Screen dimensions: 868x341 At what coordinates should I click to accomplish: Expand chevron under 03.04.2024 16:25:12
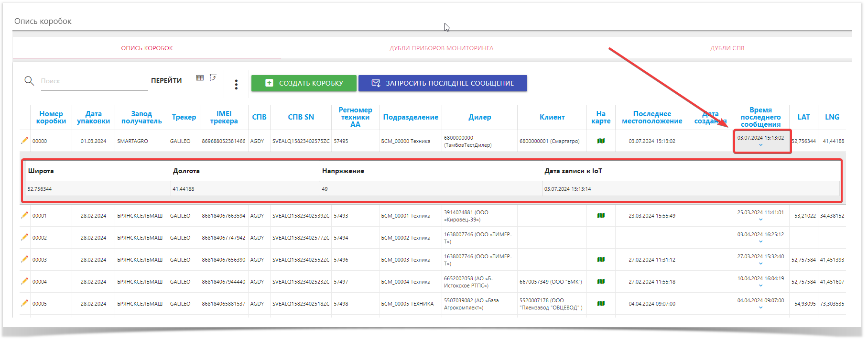tap(760, 242)
